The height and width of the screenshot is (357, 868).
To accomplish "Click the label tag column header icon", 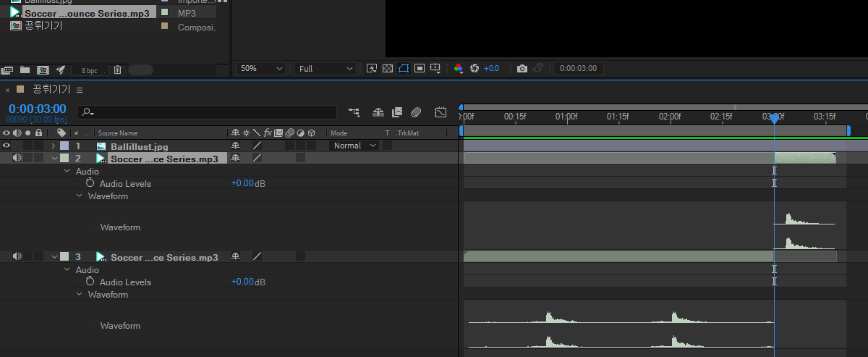I will click(61, 133).
